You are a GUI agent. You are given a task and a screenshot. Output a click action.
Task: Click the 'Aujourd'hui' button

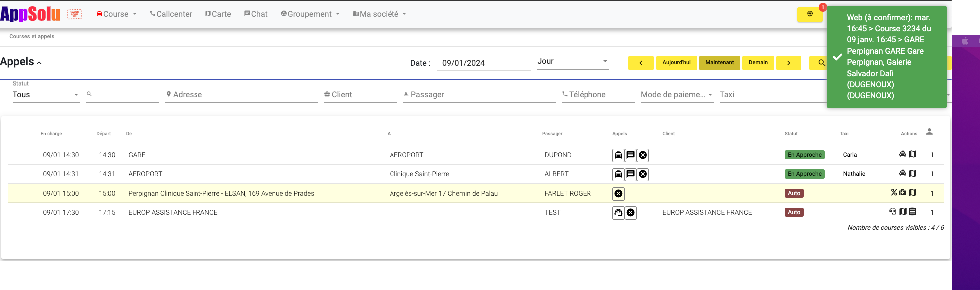(676, 63)
